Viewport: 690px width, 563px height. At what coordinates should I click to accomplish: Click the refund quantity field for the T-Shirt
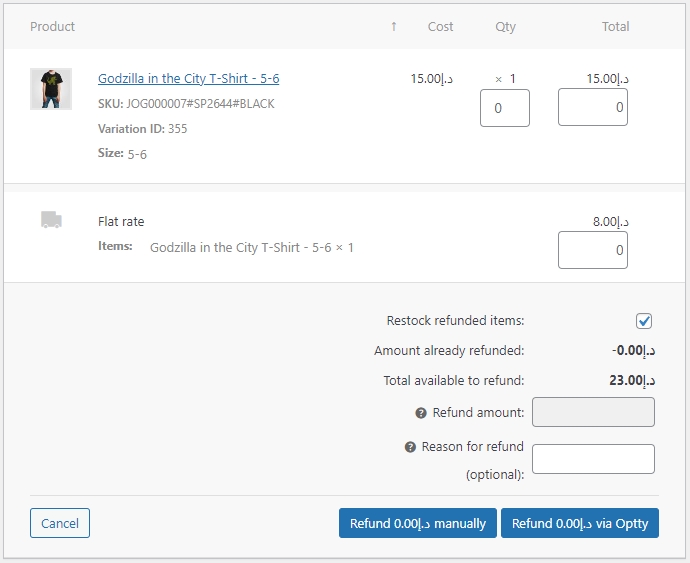click(x=505, y=108)
